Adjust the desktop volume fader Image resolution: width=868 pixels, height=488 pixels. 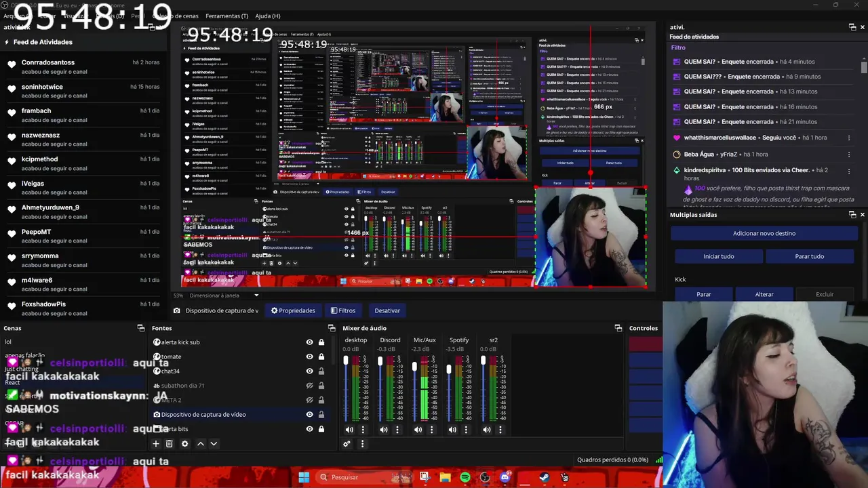coord(346,362)
